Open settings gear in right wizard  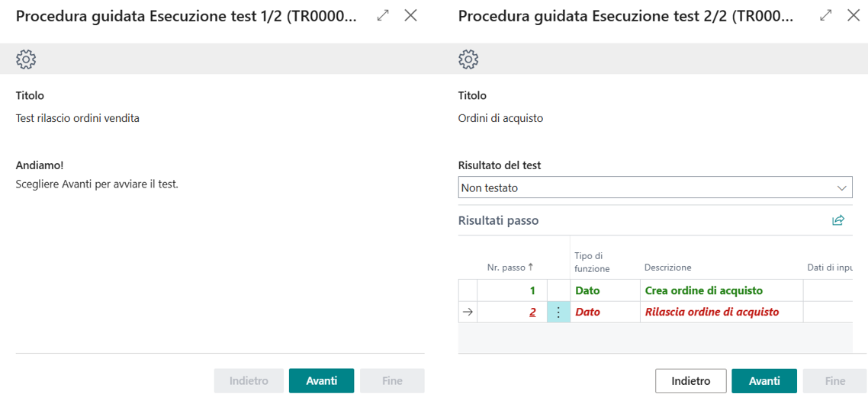[468, 59]
